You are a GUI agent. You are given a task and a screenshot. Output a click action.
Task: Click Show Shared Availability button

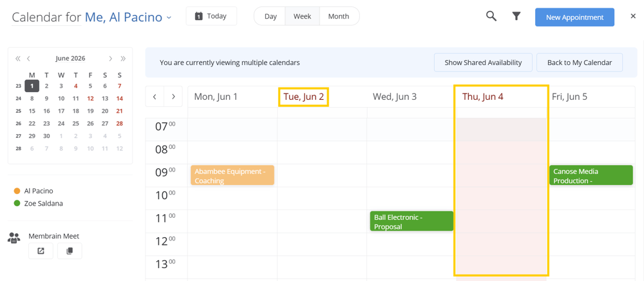coord(483,63)
